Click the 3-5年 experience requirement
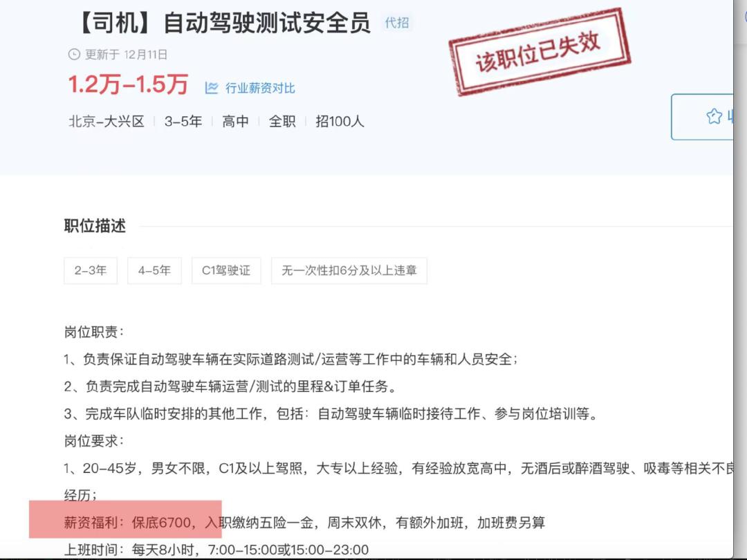This screenshot has height=560, width=747. point(183,122)
